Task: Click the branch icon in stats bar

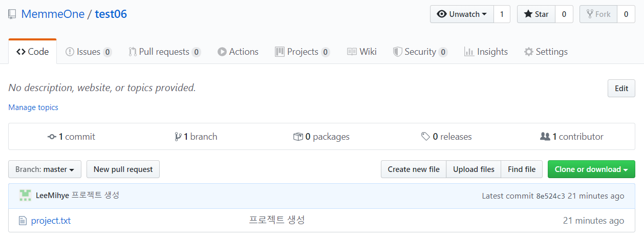Action: [x=178, y=137]
